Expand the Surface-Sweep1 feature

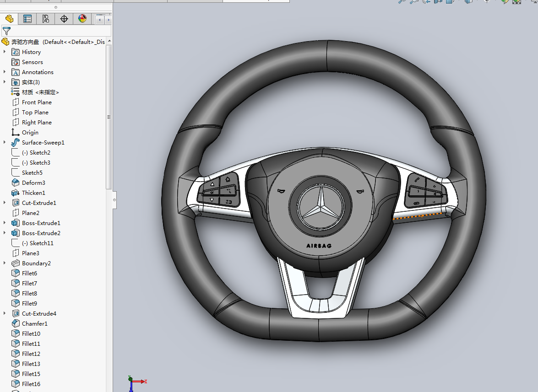coord(5,142)
